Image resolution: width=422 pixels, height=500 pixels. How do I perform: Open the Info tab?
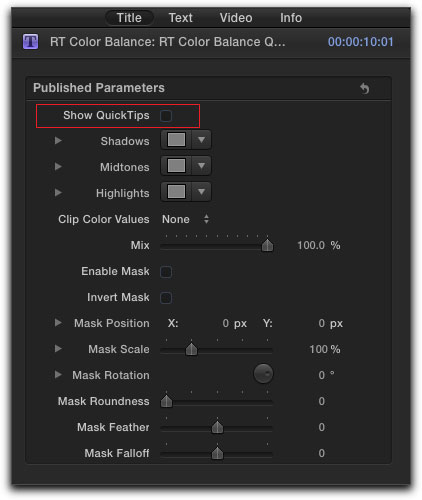point(291,18)
